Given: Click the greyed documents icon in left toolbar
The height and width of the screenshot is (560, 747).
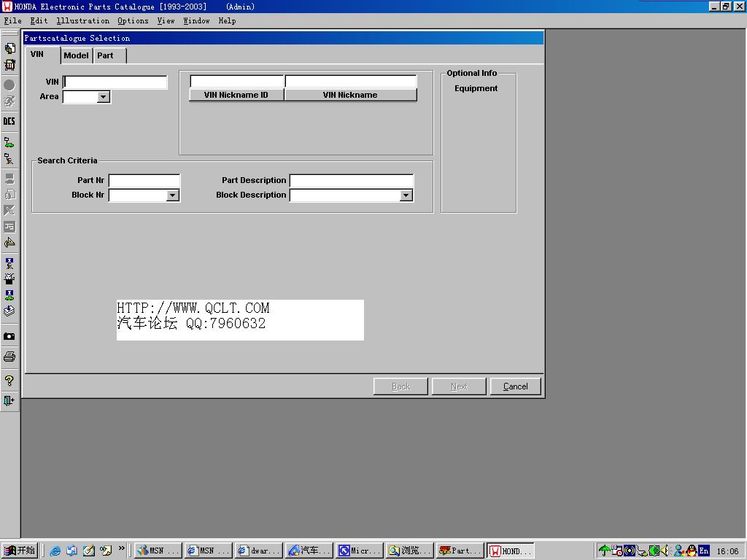Looking at the screenshot, I should point(9,194).
